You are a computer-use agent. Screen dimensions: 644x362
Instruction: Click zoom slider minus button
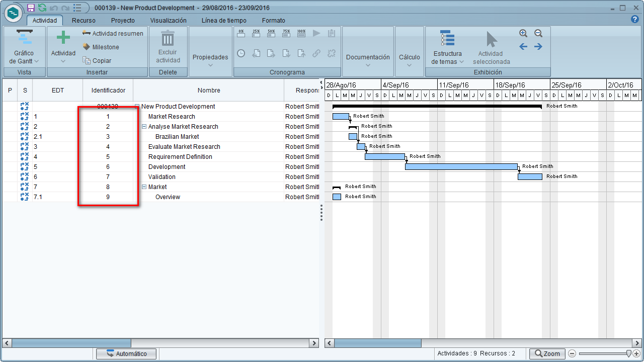572,353
